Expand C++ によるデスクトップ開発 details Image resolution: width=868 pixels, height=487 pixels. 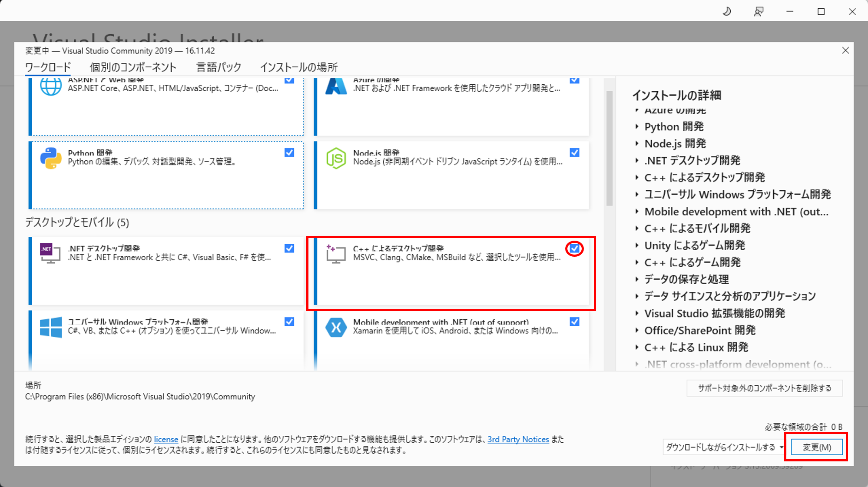tap(637, 178)
